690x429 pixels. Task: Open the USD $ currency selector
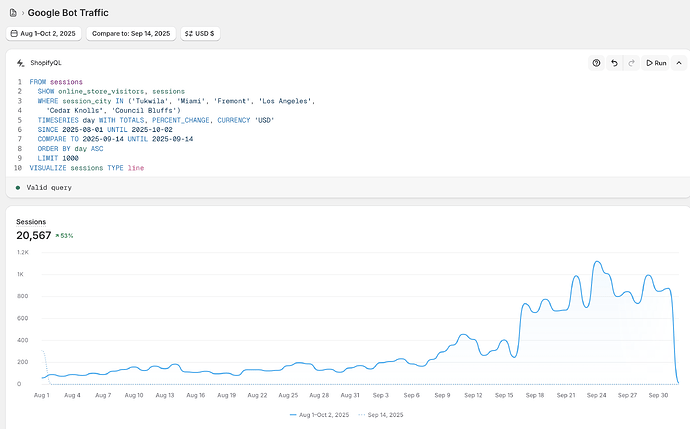(199, 34)
